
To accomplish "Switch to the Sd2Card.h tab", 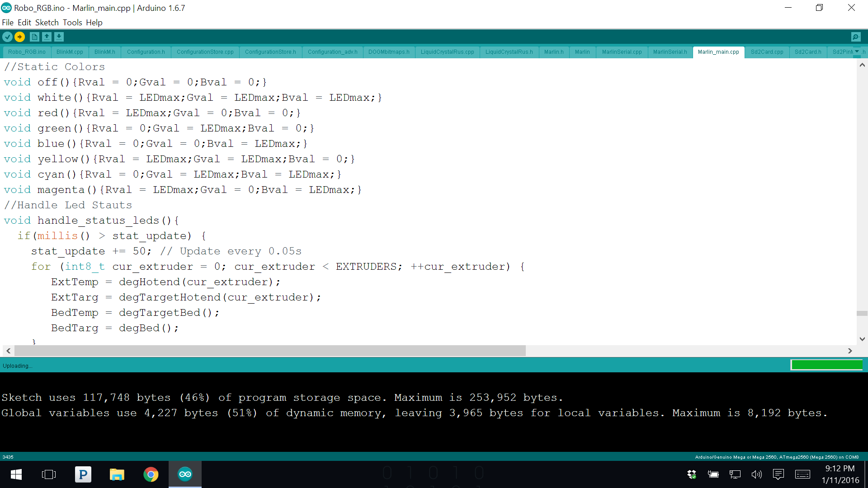I will (808, 52).
